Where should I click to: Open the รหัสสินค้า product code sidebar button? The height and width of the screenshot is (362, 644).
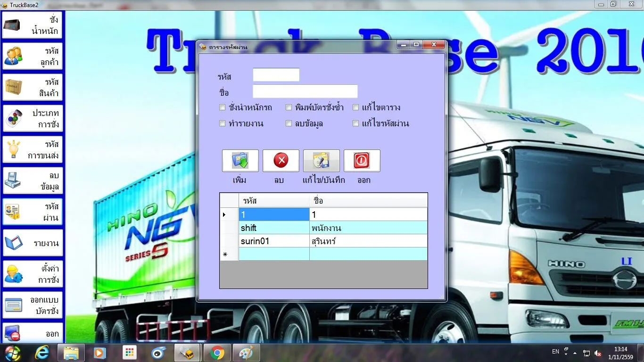32,88
